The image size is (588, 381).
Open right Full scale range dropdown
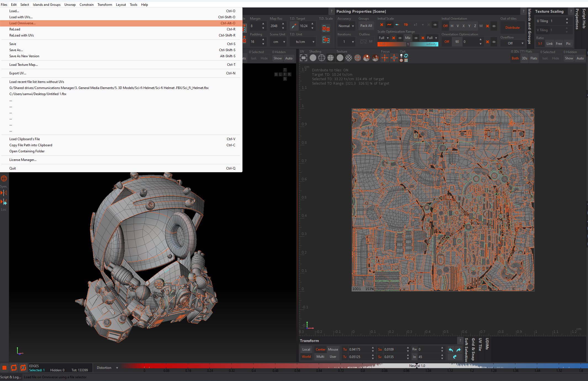pyautogui.click(x=432, y=38)
